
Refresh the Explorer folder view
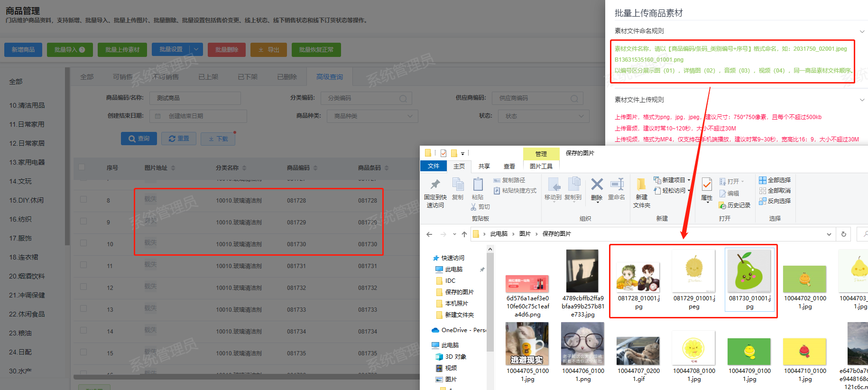pos(843,234)
